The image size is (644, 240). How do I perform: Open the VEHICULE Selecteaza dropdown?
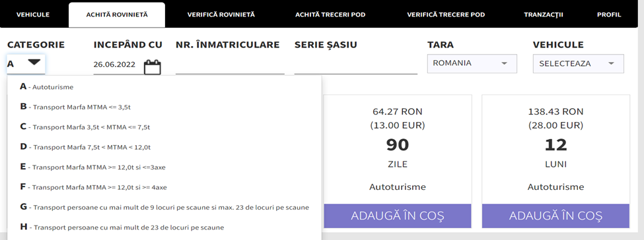[579, 63]
